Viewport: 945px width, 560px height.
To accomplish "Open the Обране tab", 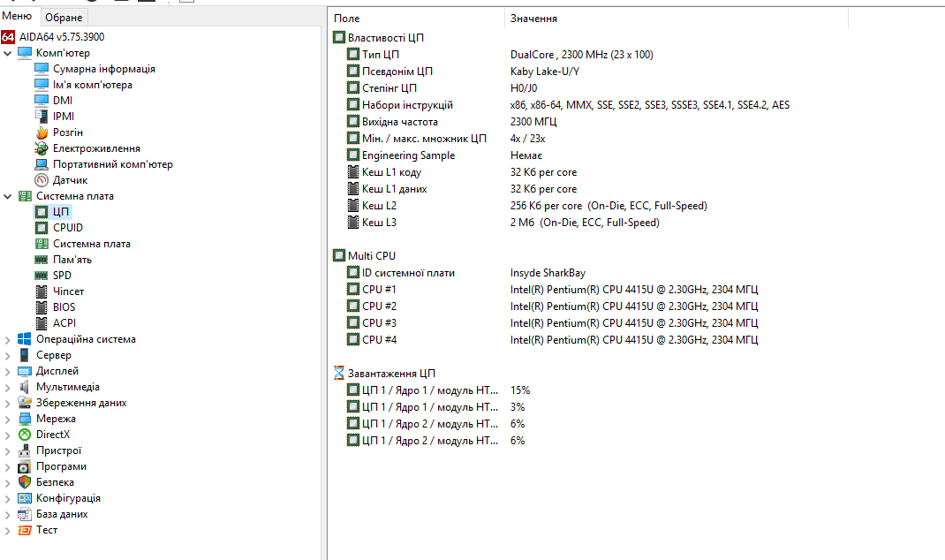I will [x=64, y=18].
